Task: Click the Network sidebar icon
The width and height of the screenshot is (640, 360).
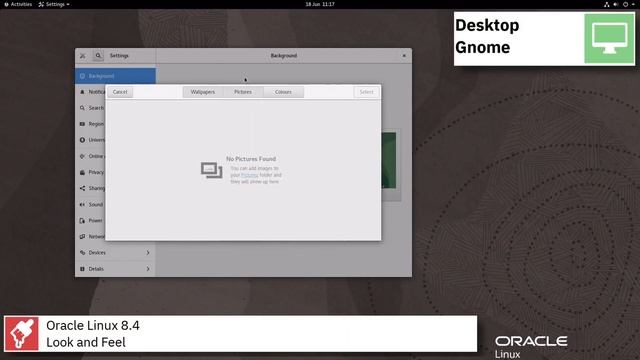Action: pos(82,237)
